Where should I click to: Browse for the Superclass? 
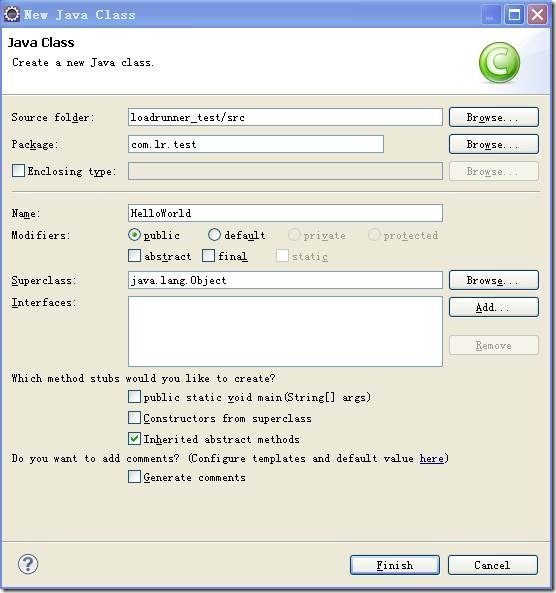(x=494, y=280)
